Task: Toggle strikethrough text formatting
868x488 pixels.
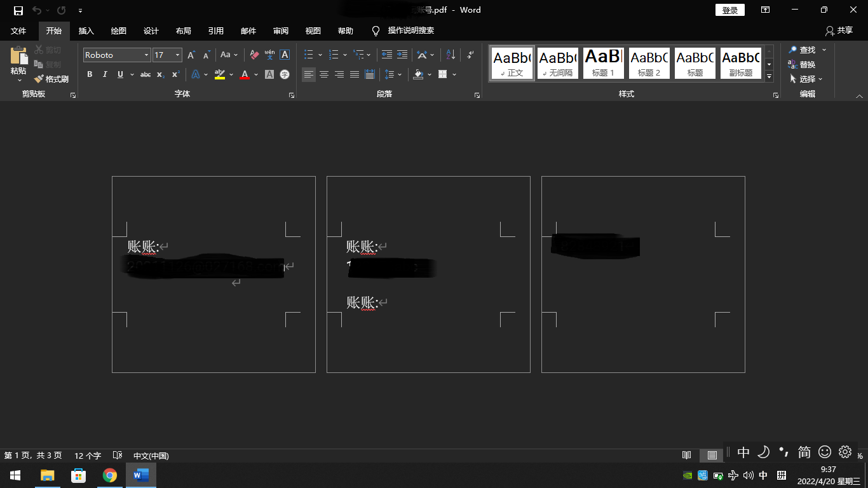Action: 146,74
